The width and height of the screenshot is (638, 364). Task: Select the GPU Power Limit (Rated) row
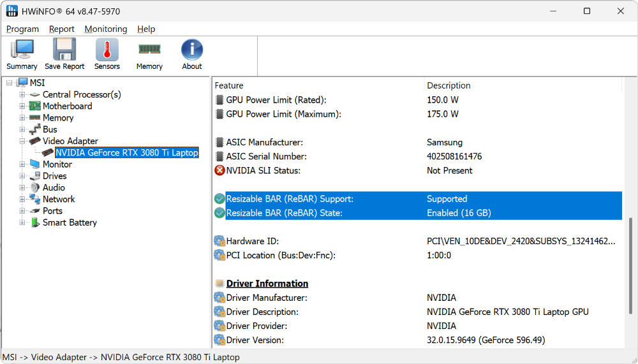tap(418, 100)
